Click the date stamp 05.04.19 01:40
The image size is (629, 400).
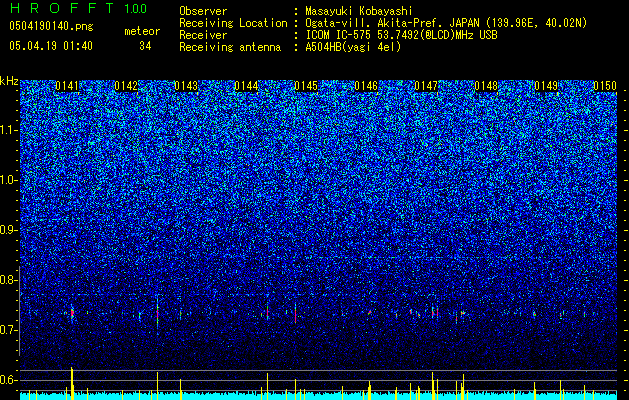pyautogui.click(x=51, y=46)
